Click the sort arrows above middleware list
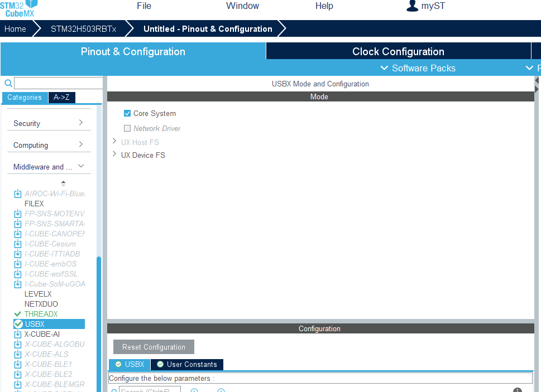Image resolution: width=541 pixels, height=392 pixels. tap(63, 183)
